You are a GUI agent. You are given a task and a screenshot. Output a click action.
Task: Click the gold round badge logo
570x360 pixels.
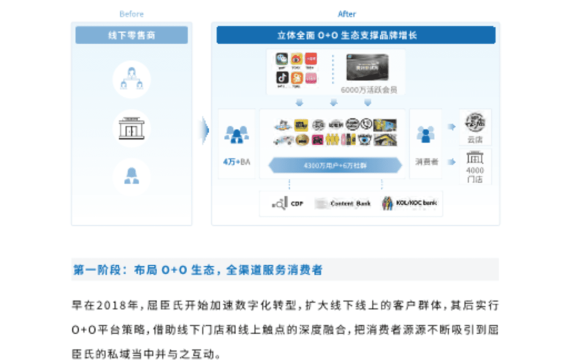coord(302,140)
